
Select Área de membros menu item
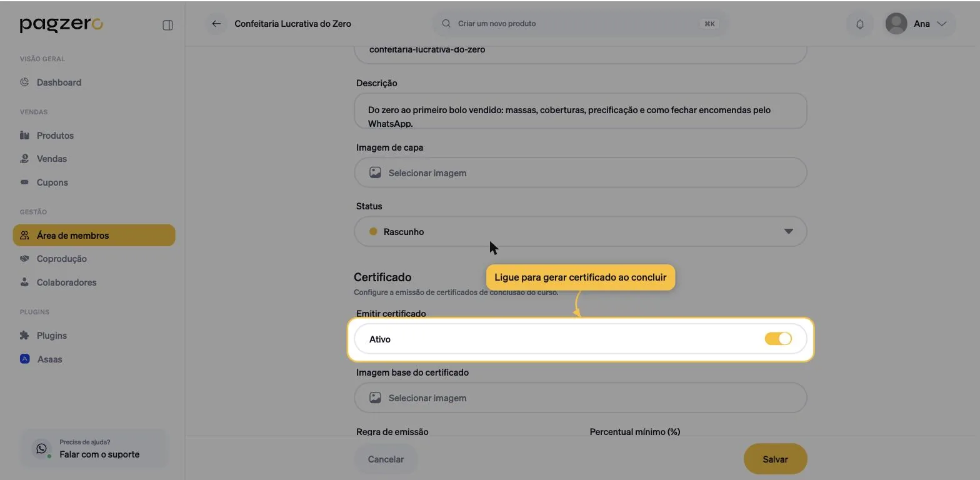click(94, 235)
